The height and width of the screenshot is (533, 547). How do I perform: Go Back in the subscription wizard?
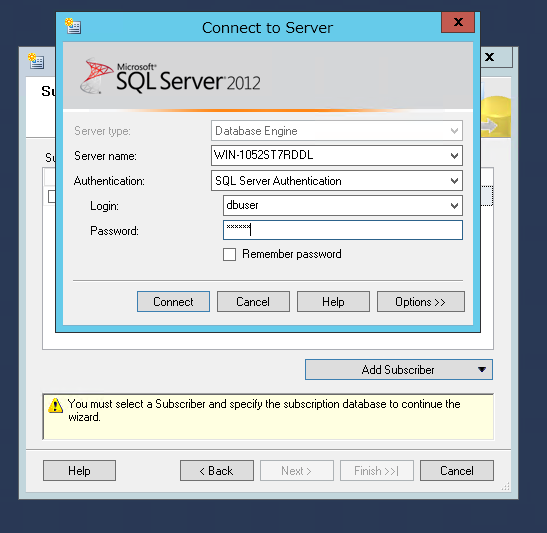coord(217,471)
